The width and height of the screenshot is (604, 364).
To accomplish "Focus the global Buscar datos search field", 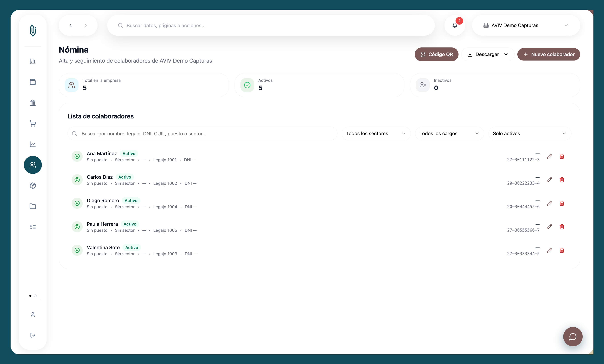I will click(271, 25).
